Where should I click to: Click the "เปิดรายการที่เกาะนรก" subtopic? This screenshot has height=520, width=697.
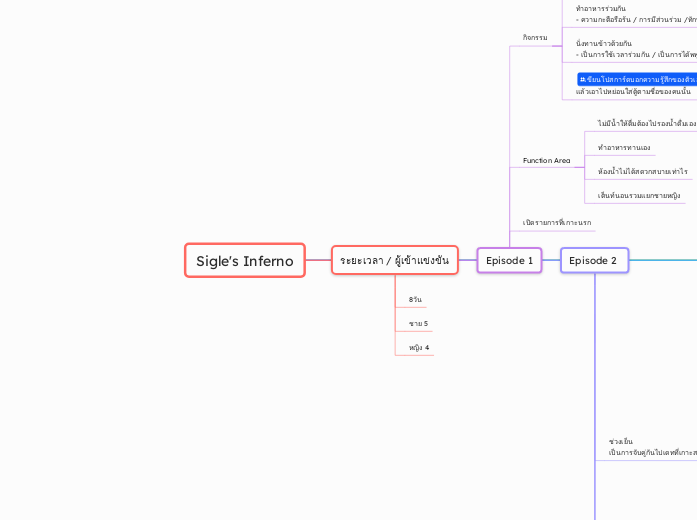(x=557, y=222)
